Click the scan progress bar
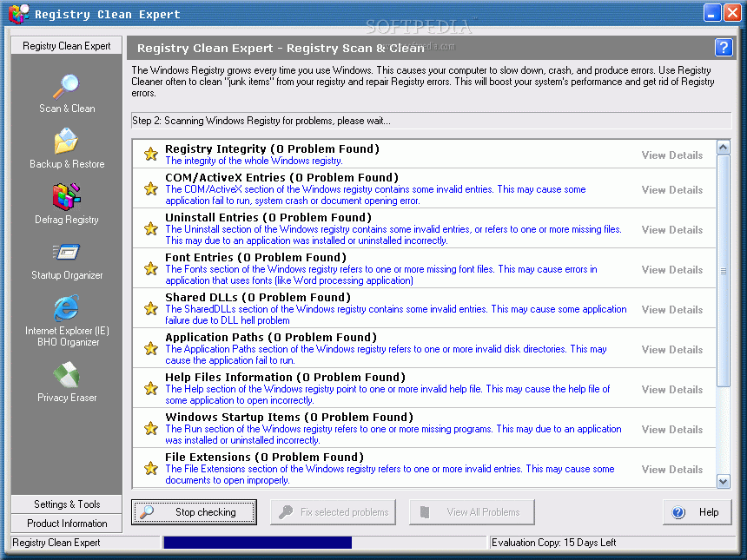The image size is (747, 560). click(326, 543)
